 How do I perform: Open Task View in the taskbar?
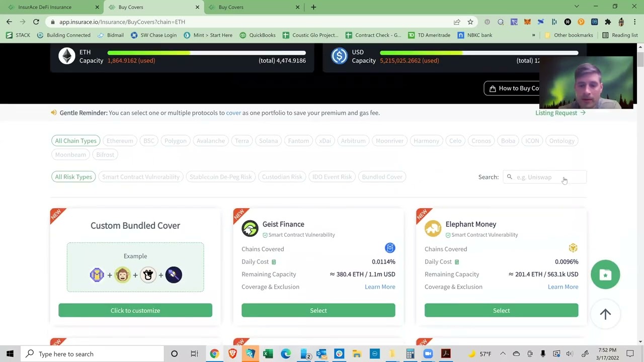click(194, 354)
